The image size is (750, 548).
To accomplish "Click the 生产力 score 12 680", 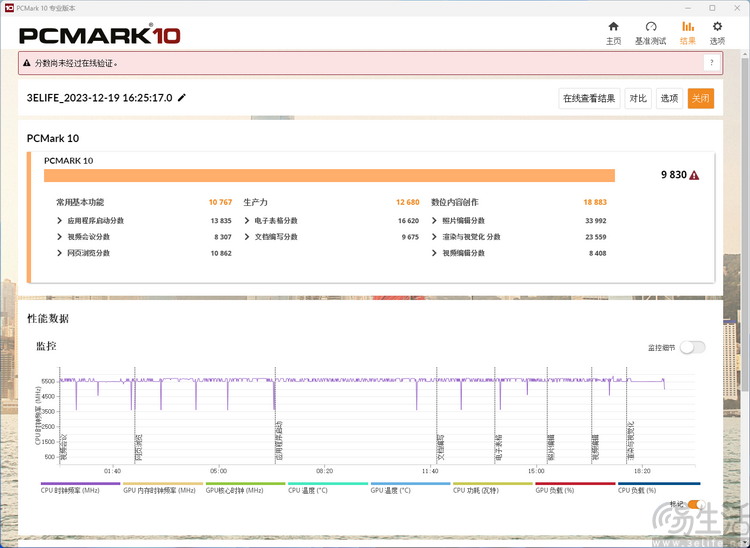I will 408,202.
